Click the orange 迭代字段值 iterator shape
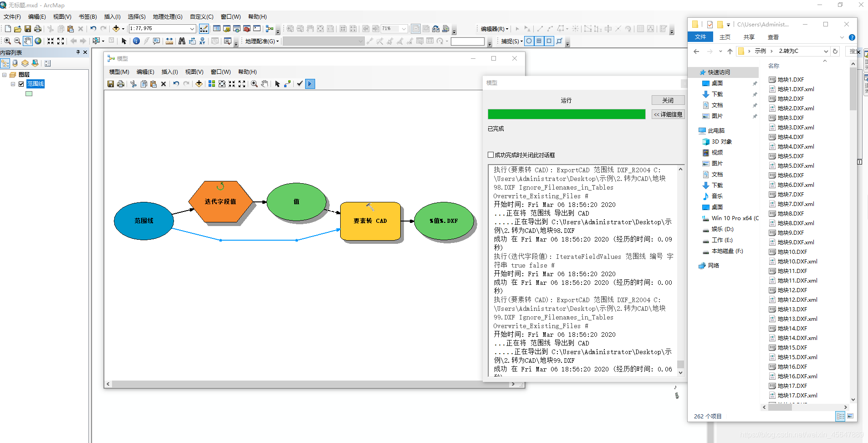 (x=220, y=201)
